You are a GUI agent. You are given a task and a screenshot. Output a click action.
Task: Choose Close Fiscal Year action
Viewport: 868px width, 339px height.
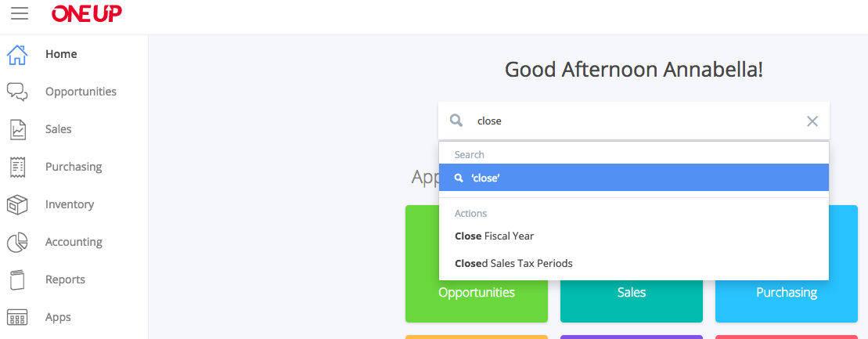point(494,236)
